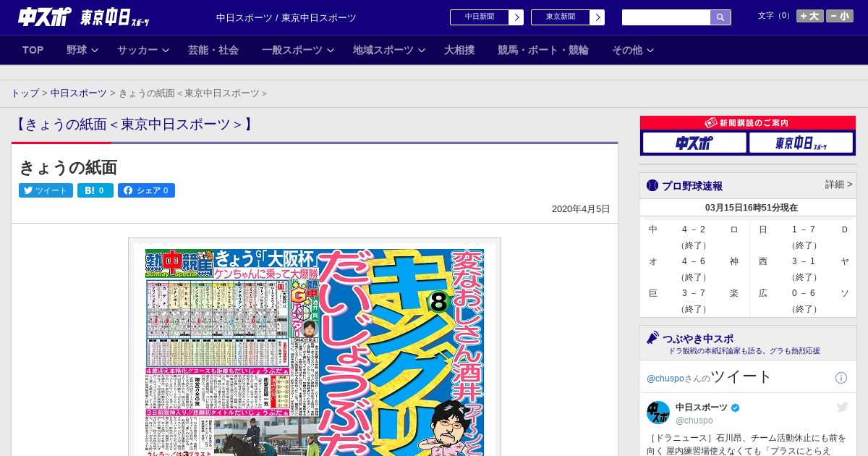Open the プロ野球速報 heading link
Viewport: 868px width, 456px height.
pos(692,186)
